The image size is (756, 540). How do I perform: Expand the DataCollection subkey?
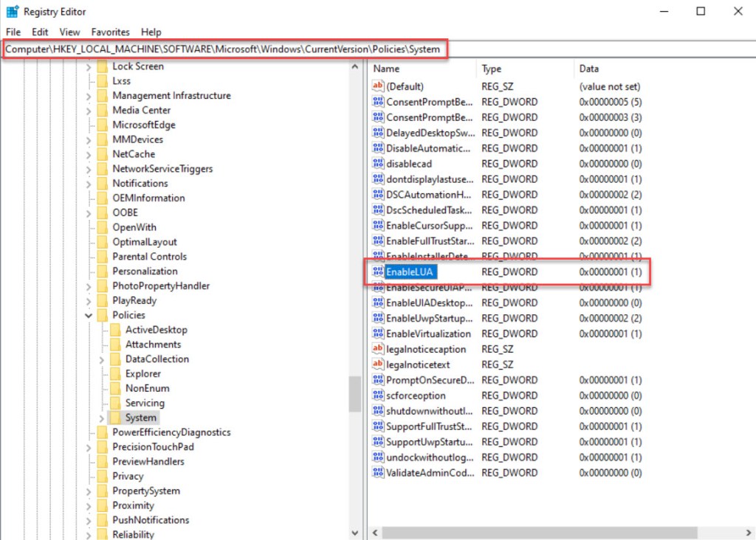102,359
